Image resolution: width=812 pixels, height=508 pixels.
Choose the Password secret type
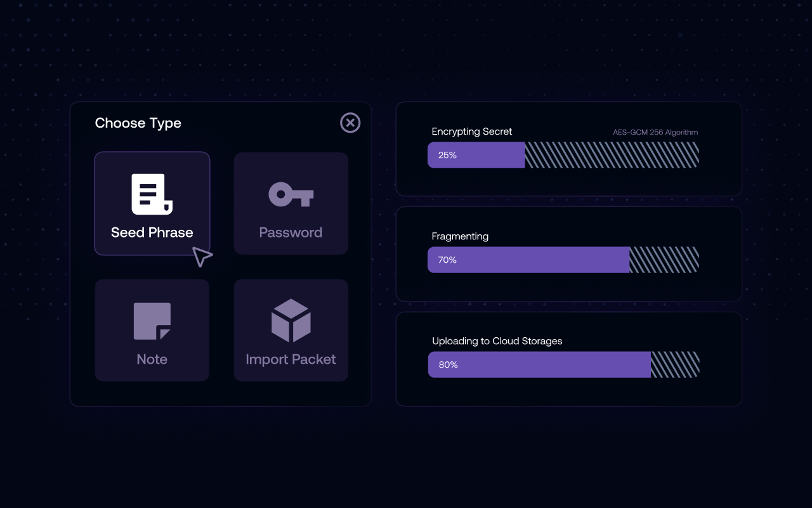pos(291,203)
